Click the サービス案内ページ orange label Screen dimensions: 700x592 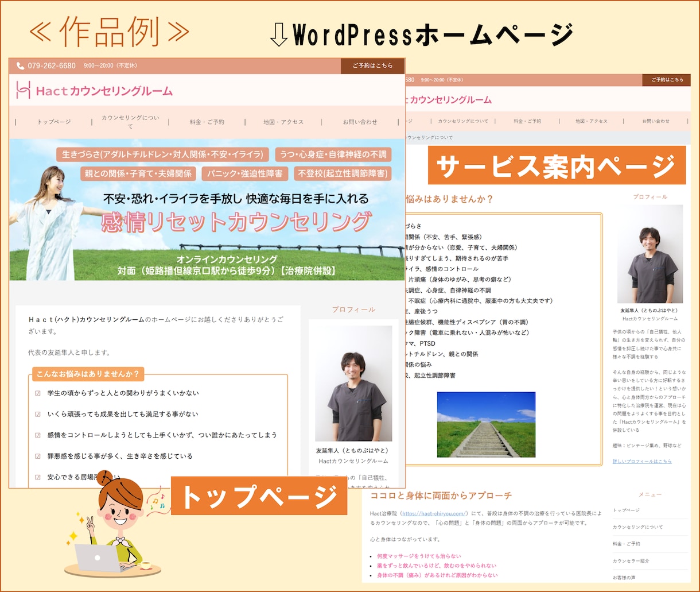557,165
